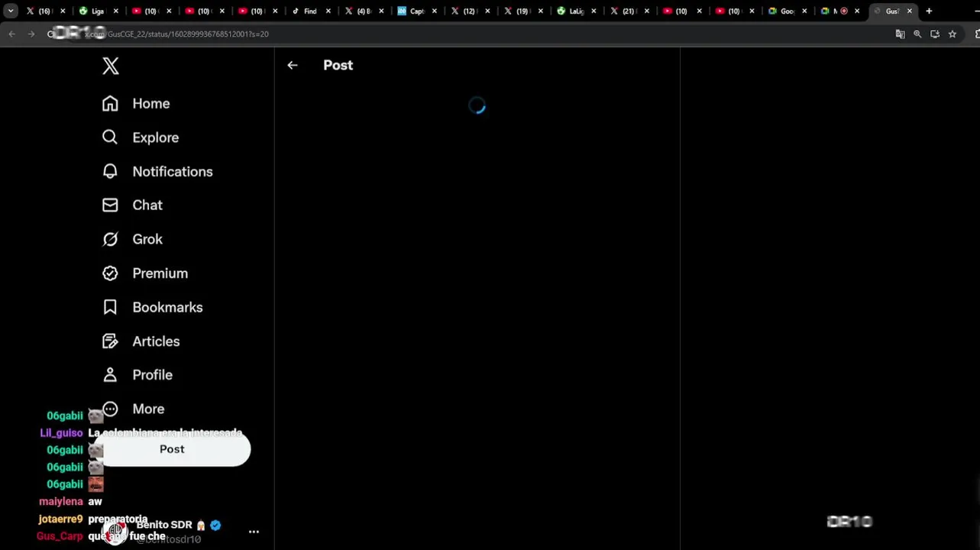The width and height of the screenshot is (980, 550).
Task: Click the Lil_guiso username in chat overlay
Action: click(x=61, y=433)
